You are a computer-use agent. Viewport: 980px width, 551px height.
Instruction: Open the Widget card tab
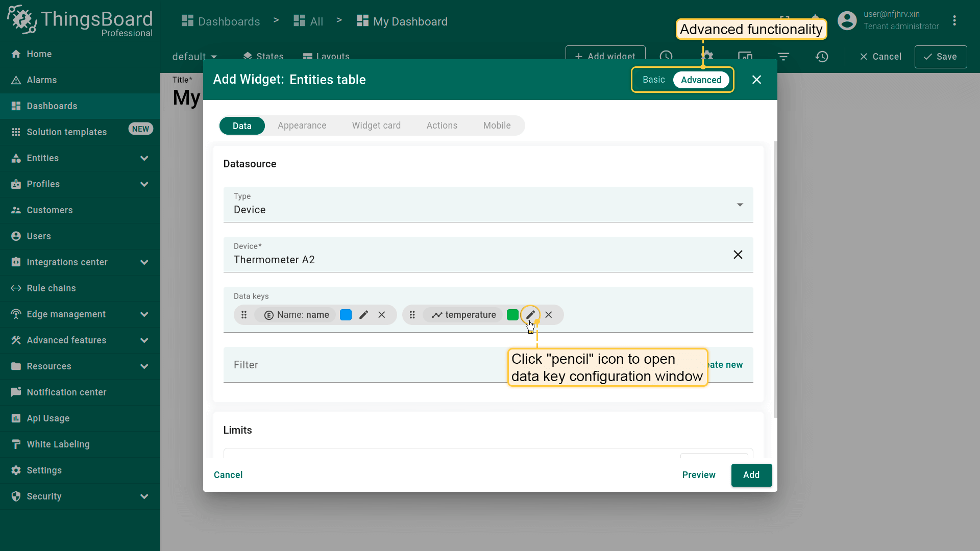tap(376, 126)
